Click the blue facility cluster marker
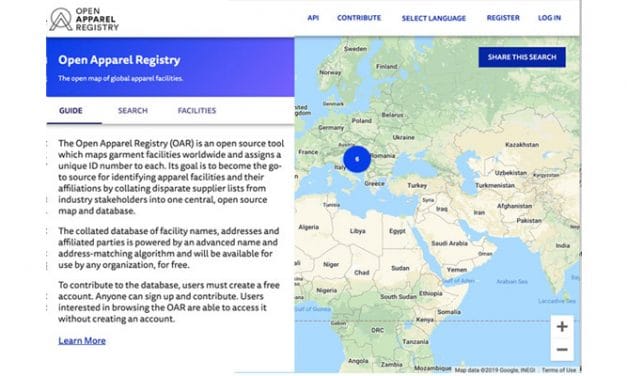Image resolution: width=627 pixels, height=376 pixels. (x=357, y=159)
